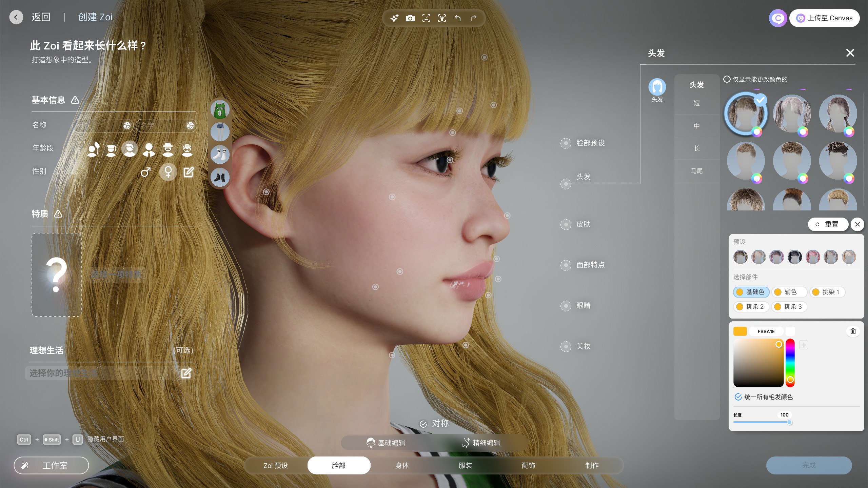Enable 'show only color-changeable' radio option
This screenshot has height=488, width=868.
[x=727, y=79]
